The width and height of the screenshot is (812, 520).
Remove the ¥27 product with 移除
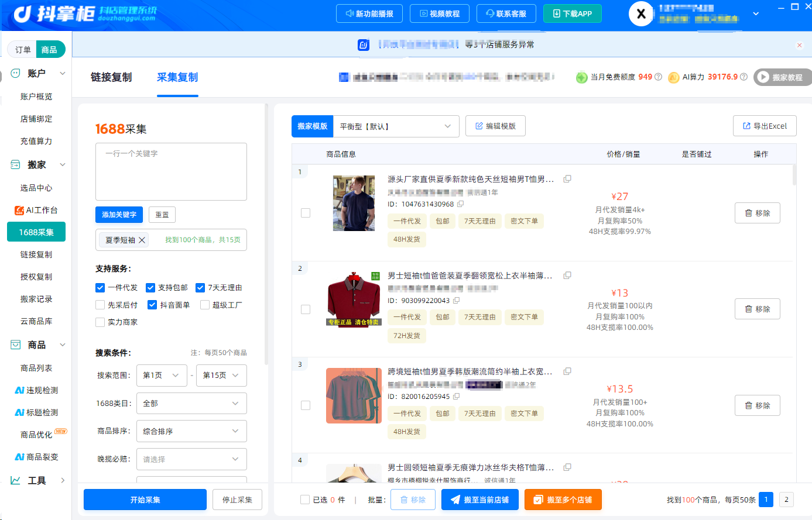pyautogui.click(x=758, y=213)
